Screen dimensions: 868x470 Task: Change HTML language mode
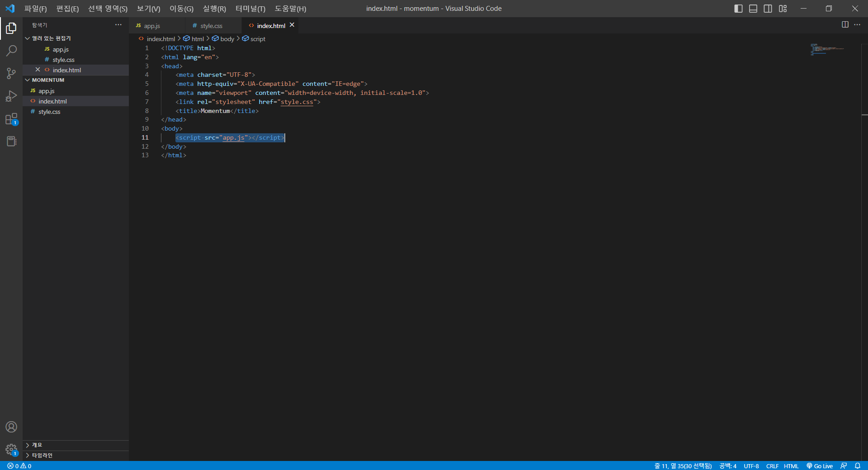[x=791, y=466]
